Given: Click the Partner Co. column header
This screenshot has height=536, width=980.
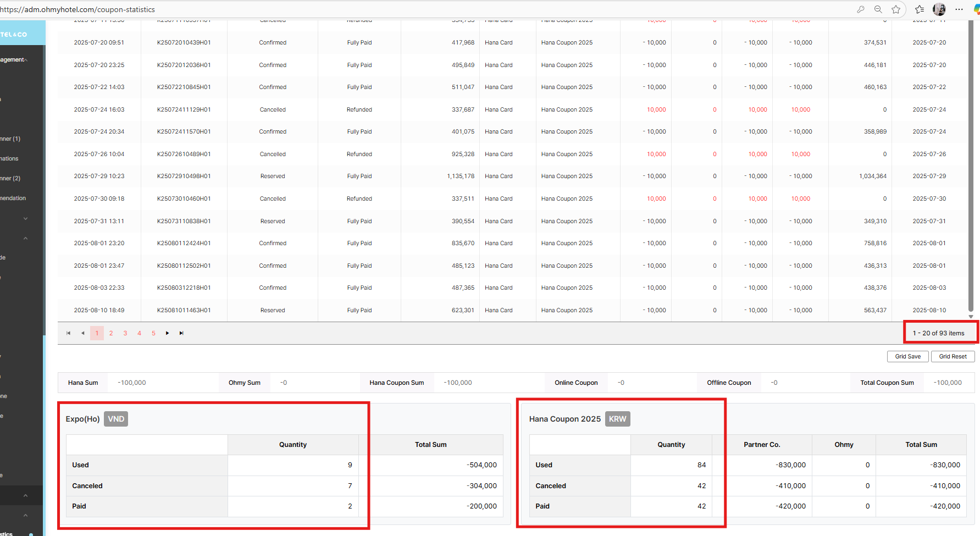Looking at the screenshot, I should [x=762, y=445].
